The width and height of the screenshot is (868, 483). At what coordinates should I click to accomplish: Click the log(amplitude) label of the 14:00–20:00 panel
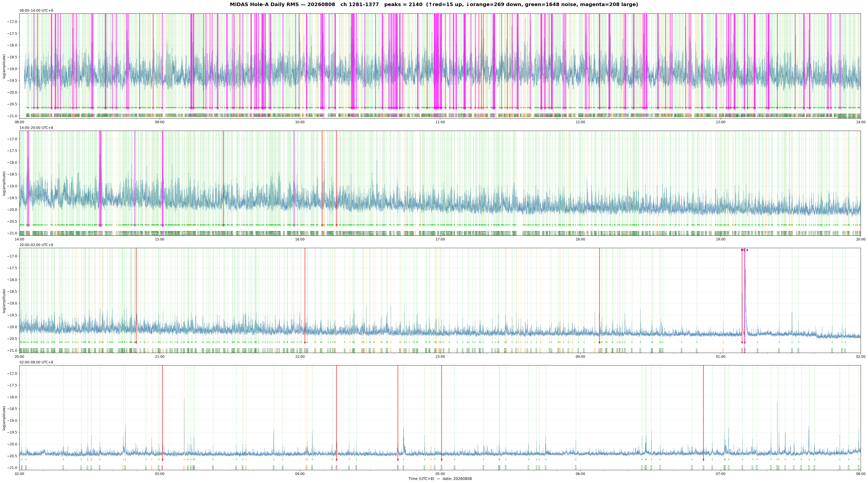pyautogui.click(x=4, y=183)
